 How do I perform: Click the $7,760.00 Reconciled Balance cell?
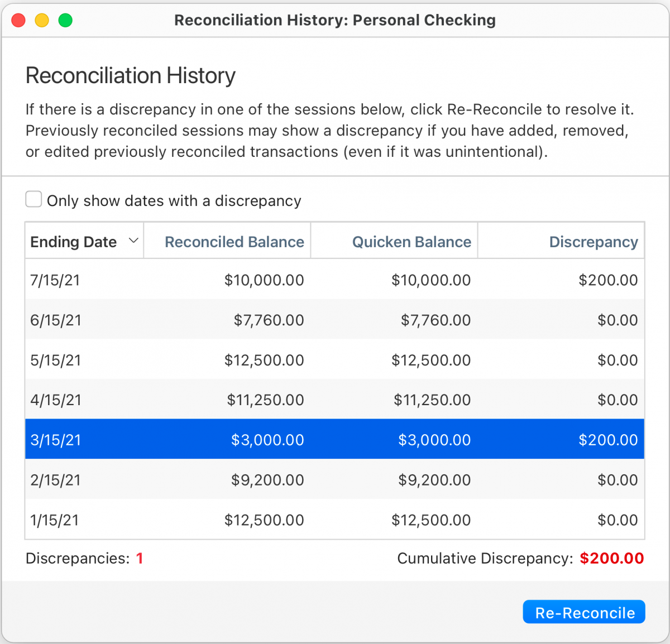coord(269,320)
